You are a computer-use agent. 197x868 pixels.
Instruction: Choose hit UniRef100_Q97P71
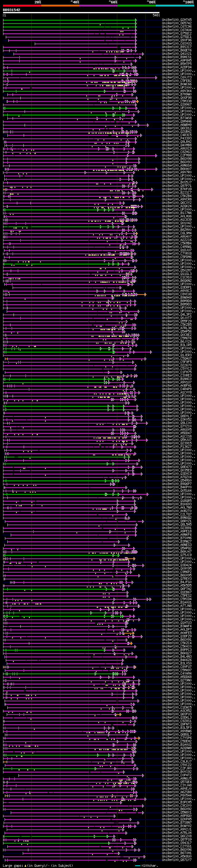177,186
